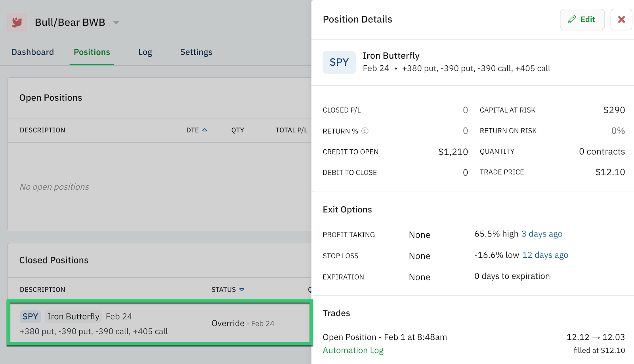The image size is (634, 364).
Task: Go to the Settings tab
Action: (196, 52)
